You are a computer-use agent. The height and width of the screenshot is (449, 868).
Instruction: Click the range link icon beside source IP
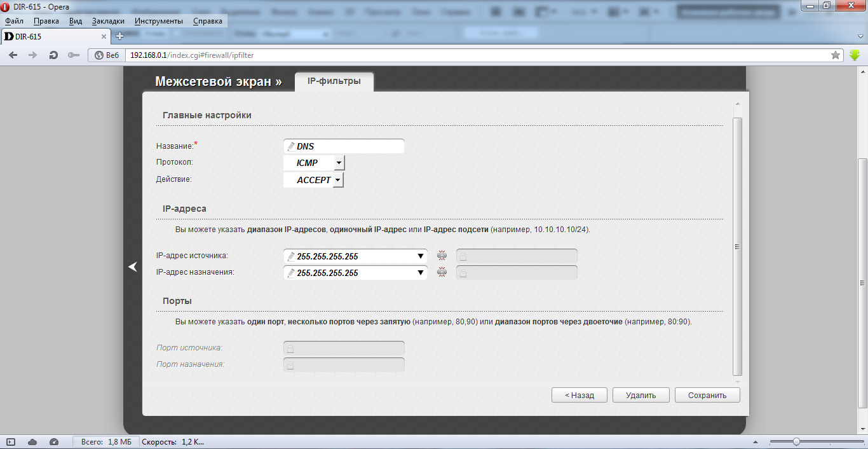[442, 256]
